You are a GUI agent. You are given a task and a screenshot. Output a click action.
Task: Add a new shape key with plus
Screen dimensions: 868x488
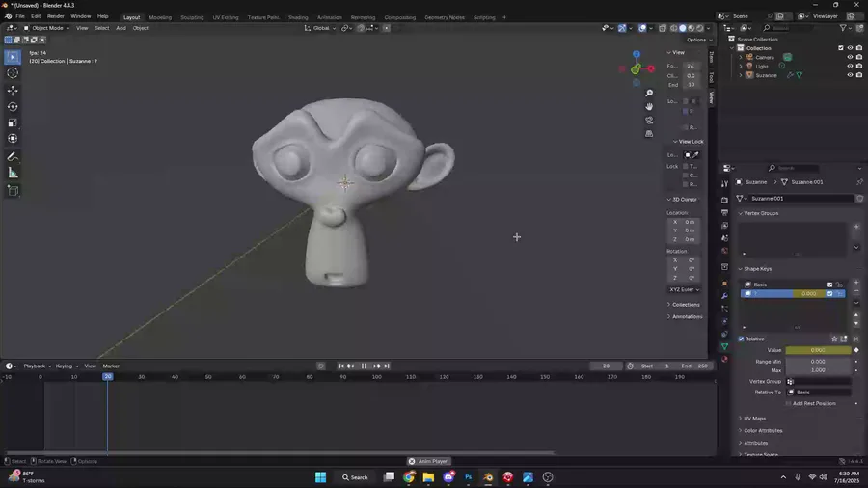[856, 283]
